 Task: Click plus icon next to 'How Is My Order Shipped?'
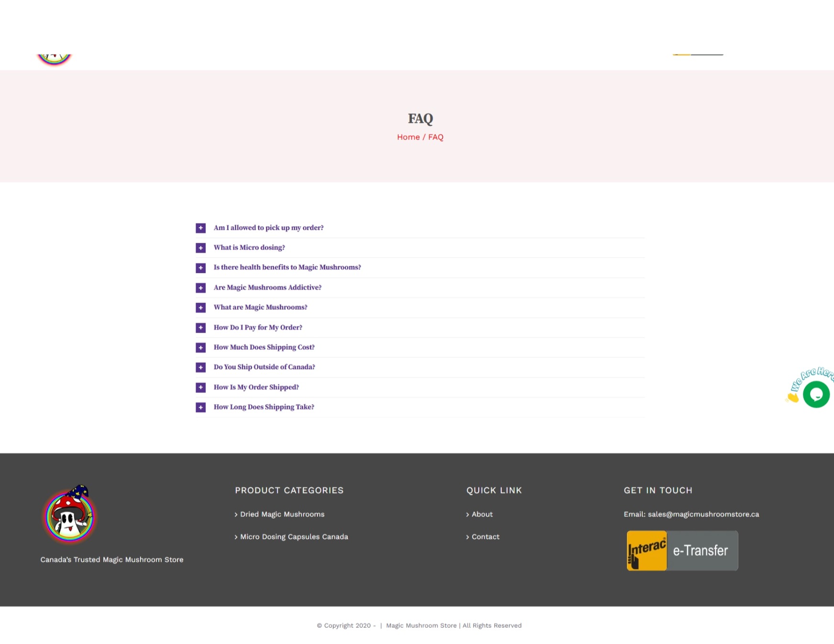tap(200, 387)
